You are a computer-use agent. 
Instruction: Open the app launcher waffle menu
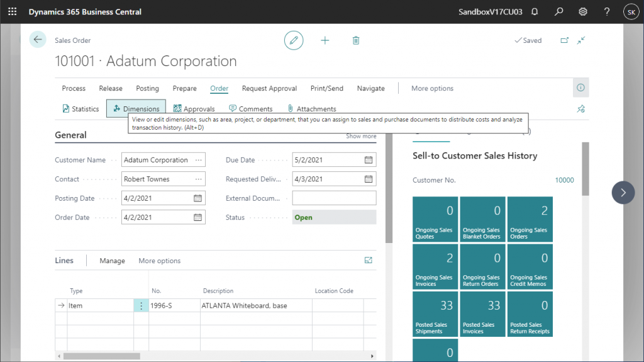[13, 11]
